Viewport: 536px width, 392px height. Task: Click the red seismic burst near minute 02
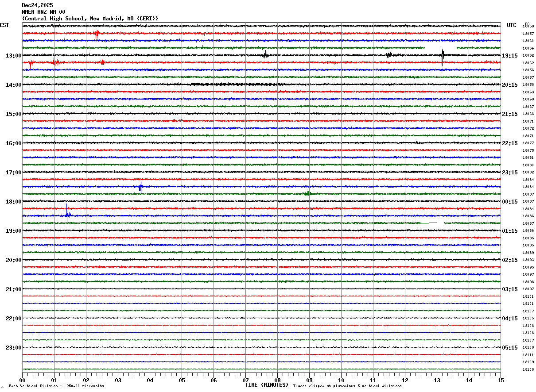[97, 34]
